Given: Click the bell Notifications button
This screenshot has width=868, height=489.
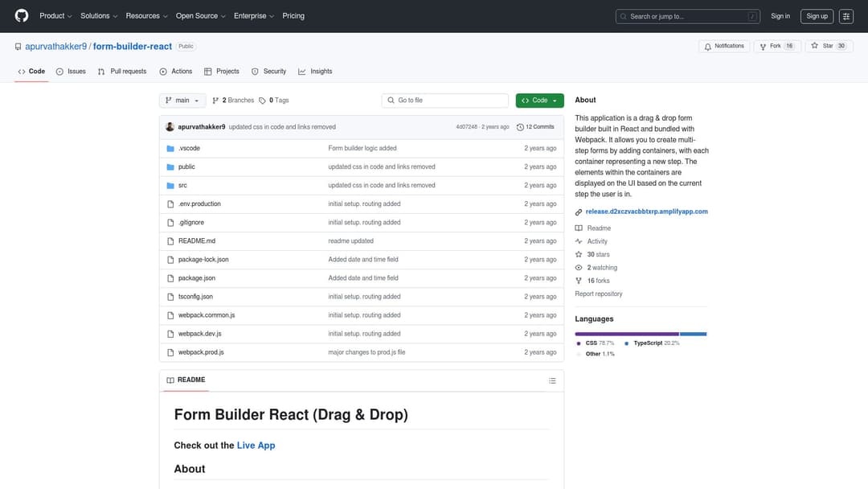Looking at the screenshot, I should tap(724, 46).
